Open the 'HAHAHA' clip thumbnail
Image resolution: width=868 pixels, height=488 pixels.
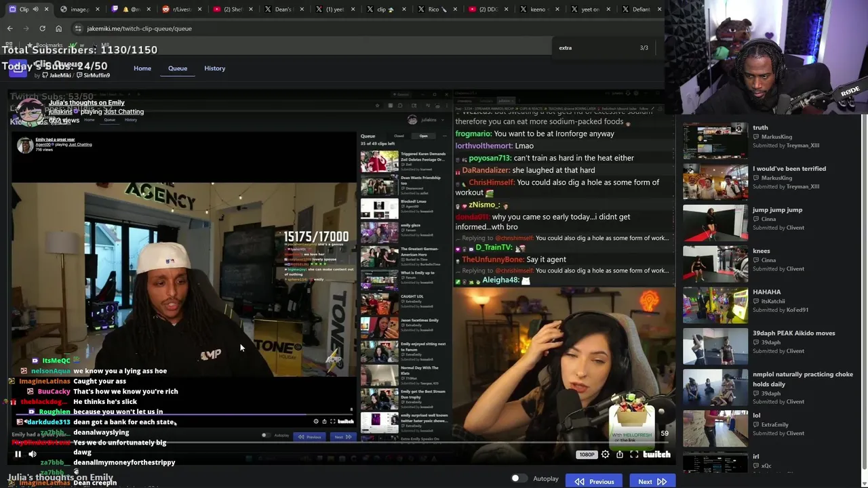(715, 306)
